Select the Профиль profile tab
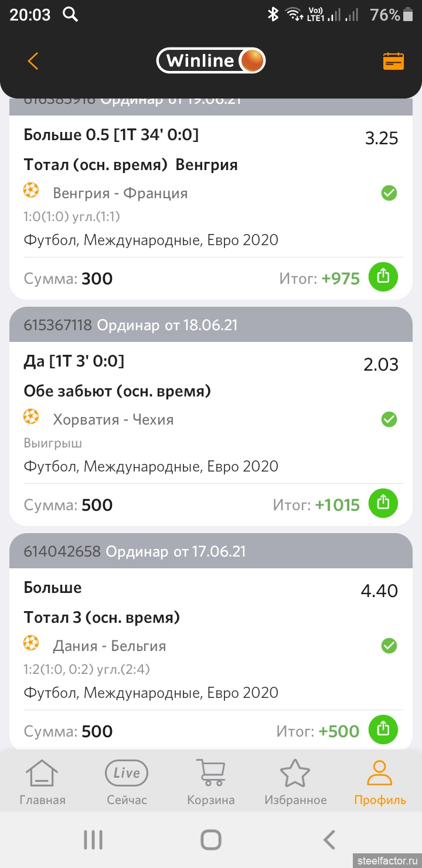This screenshot has width=422, height=868. coord(380,782)
